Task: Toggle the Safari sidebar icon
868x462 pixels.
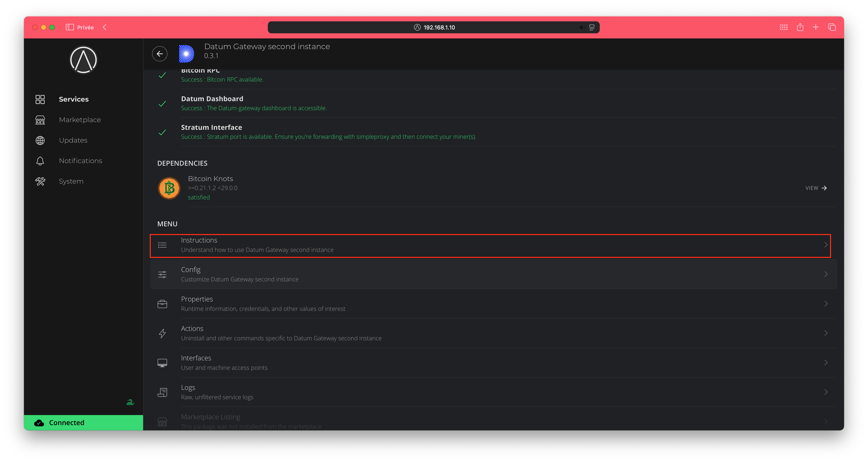Action: pyautogui.click(x=70, y=27)
